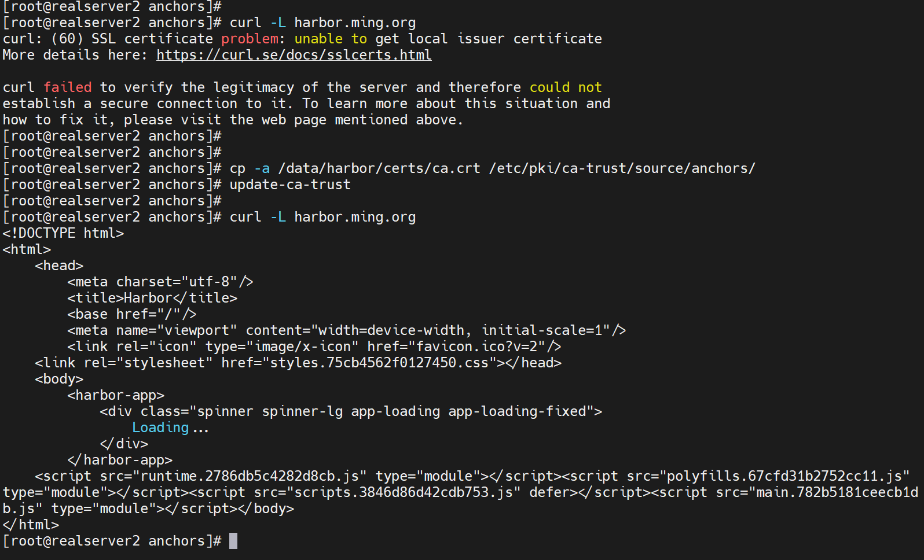Click the blue "-a" option of the cp command

pos(262,168)
